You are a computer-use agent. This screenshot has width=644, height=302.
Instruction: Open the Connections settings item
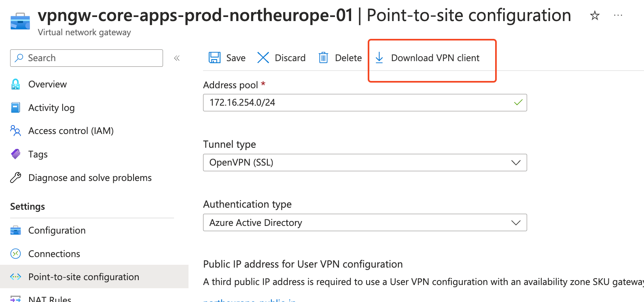pos(54,254)
